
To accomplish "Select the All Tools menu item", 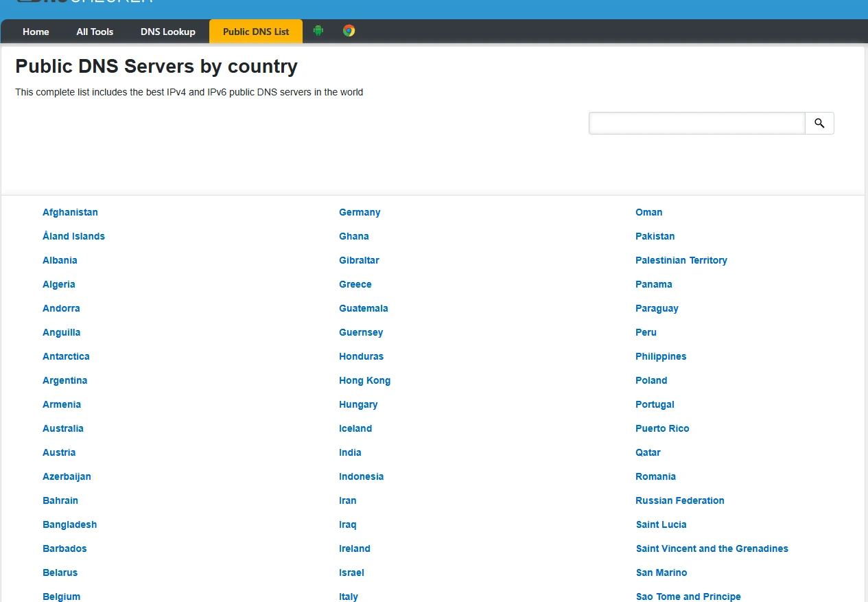I will (95, 32).
